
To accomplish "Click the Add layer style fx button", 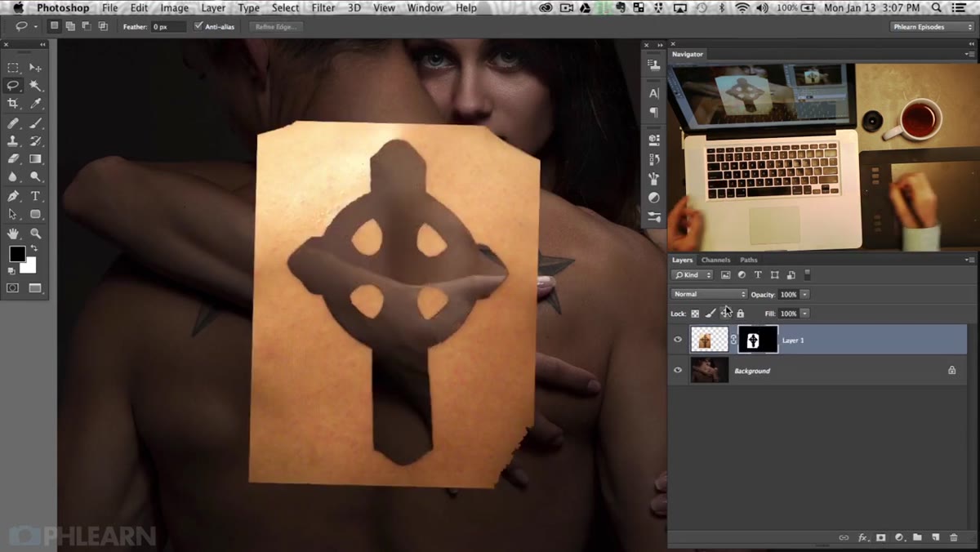I will [862, 538].
